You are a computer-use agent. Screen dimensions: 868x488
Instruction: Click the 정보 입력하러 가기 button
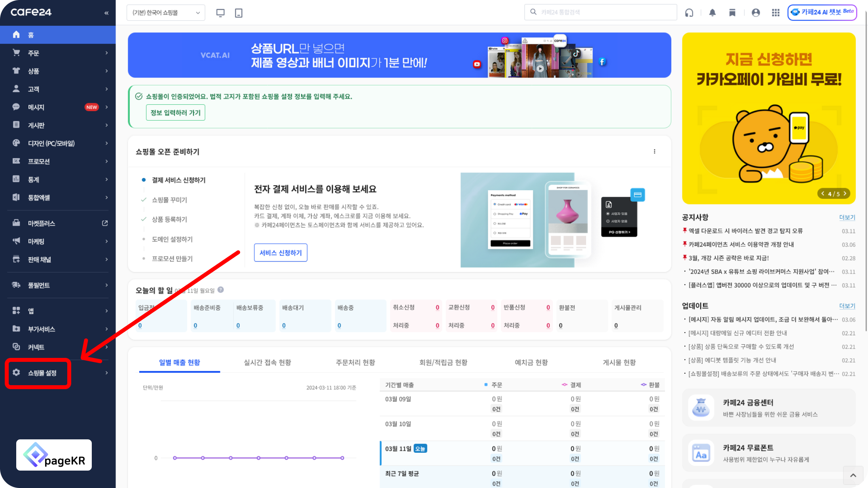[175, 113]
